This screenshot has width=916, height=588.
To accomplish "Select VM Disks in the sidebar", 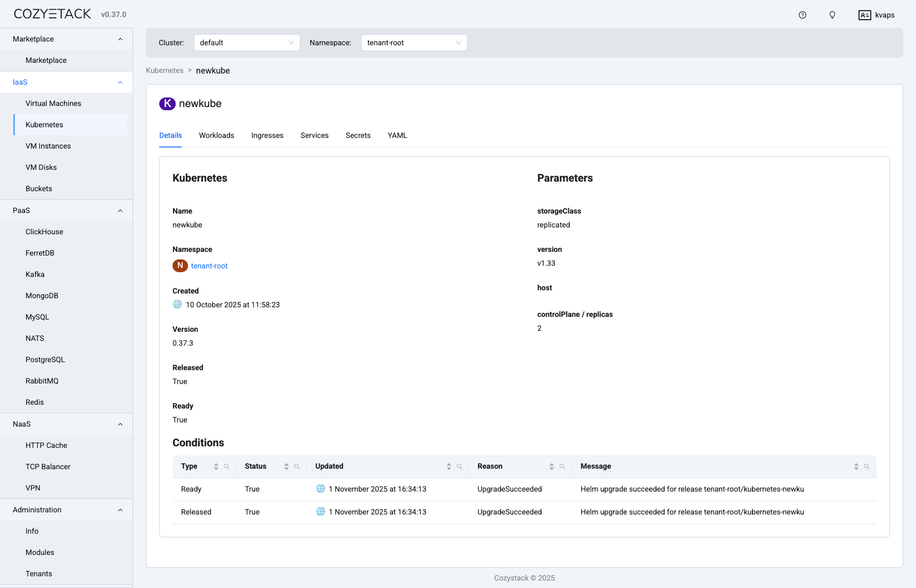I will 41,167.
